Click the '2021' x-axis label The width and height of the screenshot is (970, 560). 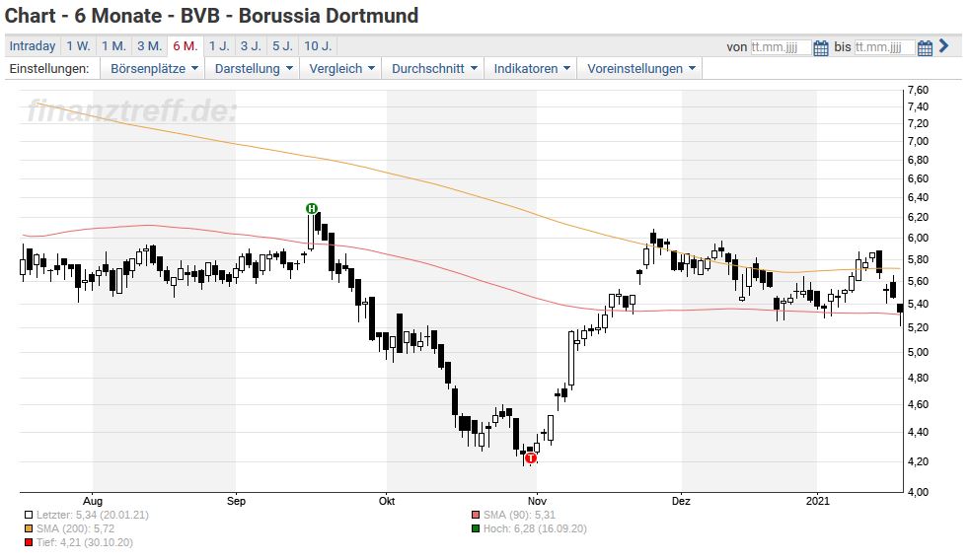pos(818,501)
